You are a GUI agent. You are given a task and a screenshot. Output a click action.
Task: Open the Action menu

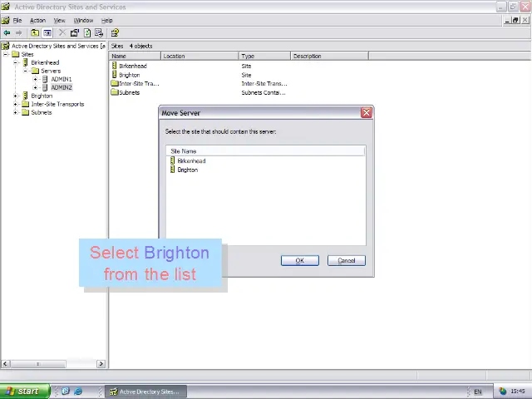click(x=37, y=20)
